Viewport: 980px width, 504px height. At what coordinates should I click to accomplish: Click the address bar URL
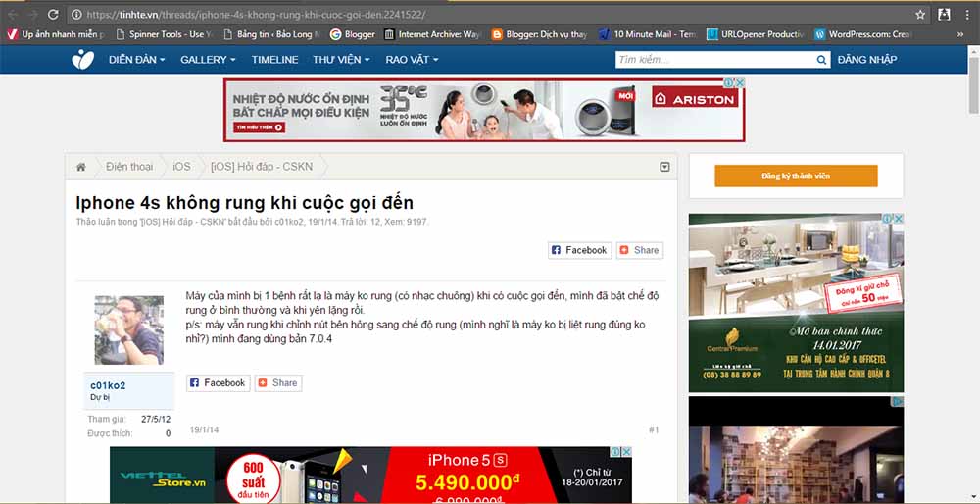[x=256, y=14]
